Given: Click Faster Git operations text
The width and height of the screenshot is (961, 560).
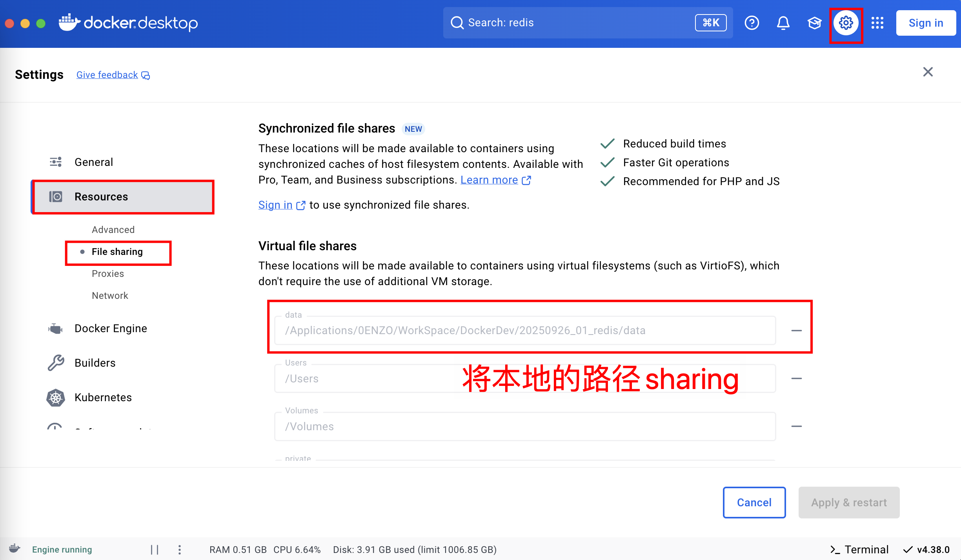Looking at the screenshot, I should tap(676, 162).
